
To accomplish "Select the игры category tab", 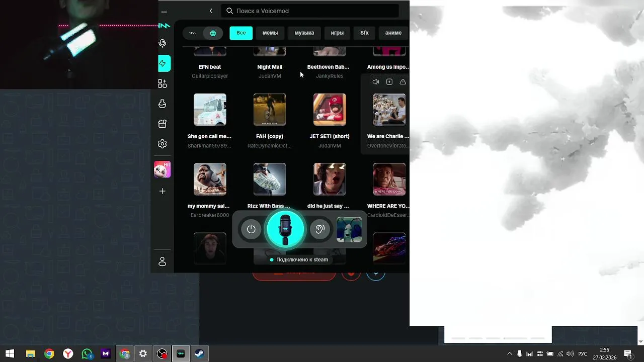I will 337,33.
